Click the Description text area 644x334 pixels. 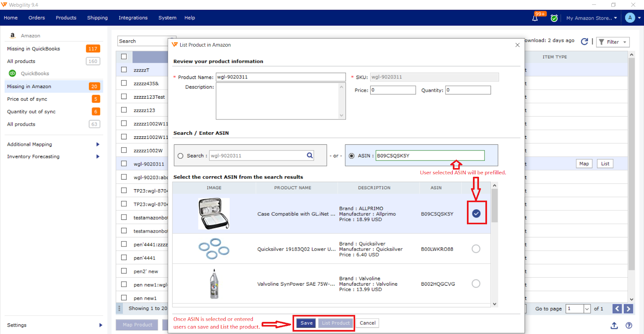point(281,101)
